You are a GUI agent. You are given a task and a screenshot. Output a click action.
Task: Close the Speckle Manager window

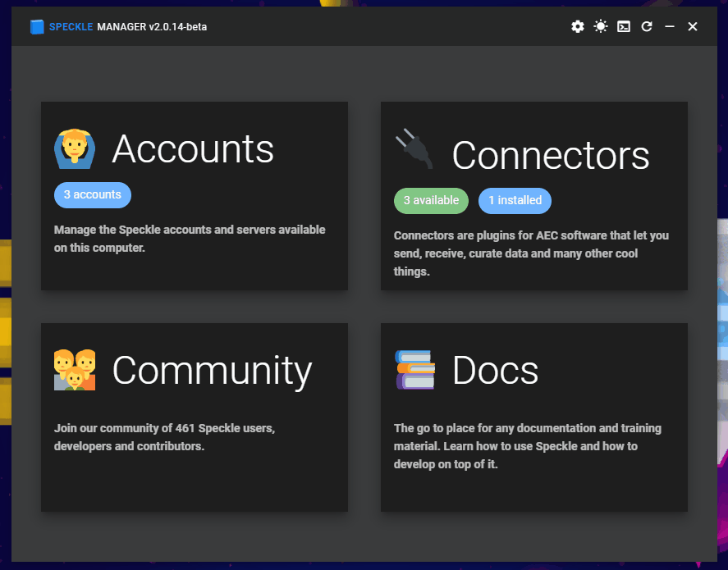tap(692, 26)
